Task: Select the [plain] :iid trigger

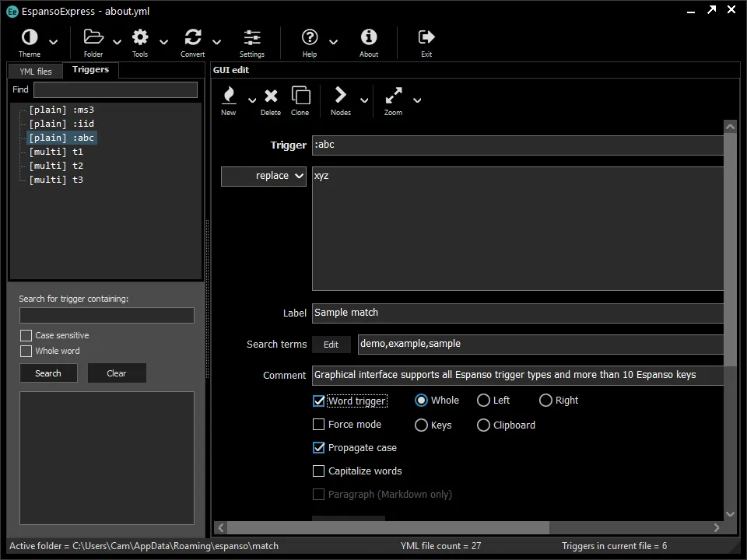Action: (61, 124)
